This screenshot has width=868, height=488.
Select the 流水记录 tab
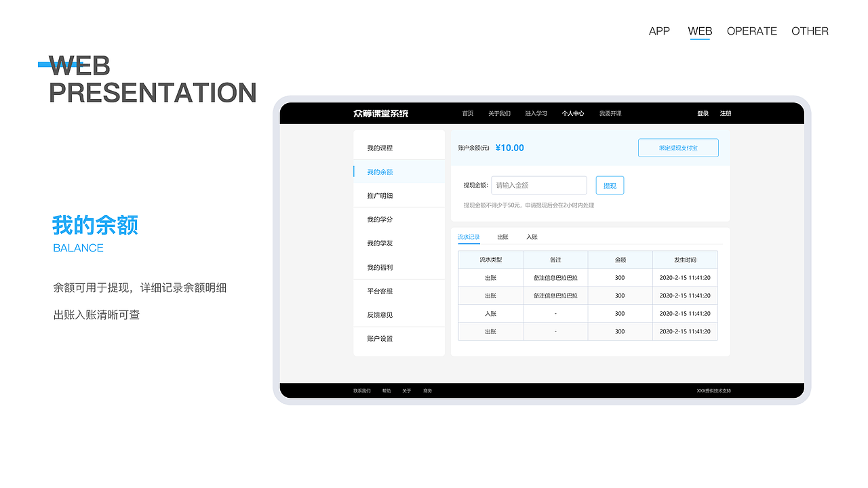(x=469, y=237)
